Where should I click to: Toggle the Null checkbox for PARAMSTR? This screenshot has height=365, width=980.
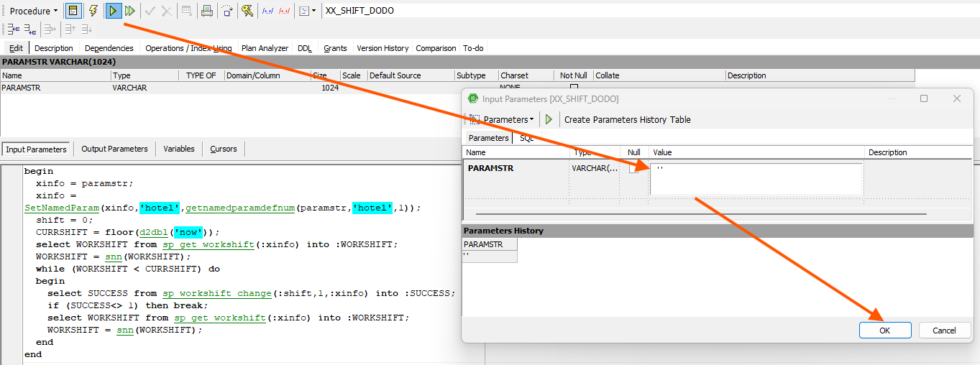pos(633,169)
